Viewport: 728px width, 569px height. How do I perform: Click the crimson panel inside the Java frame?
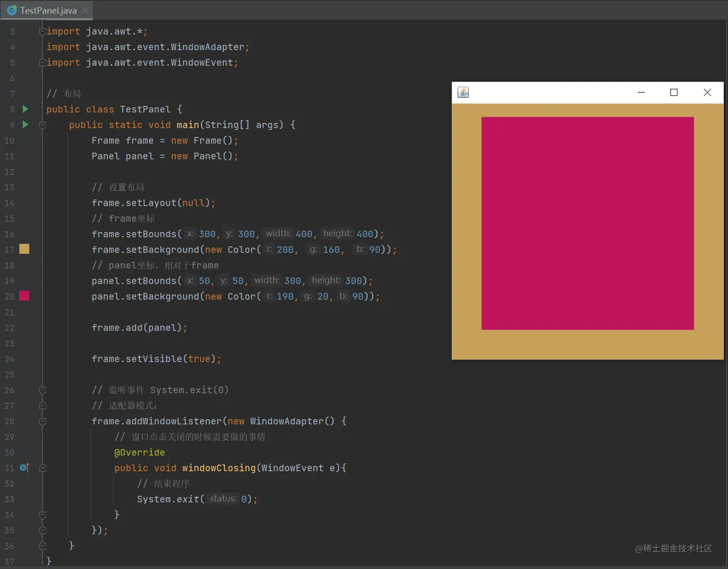[587, 224]
